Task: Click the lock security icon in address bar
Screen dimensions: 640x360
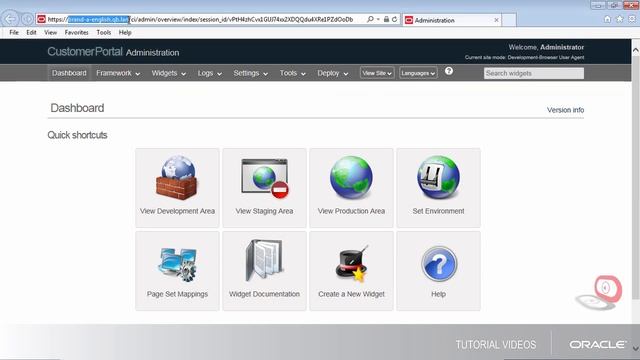Action: 386,19
